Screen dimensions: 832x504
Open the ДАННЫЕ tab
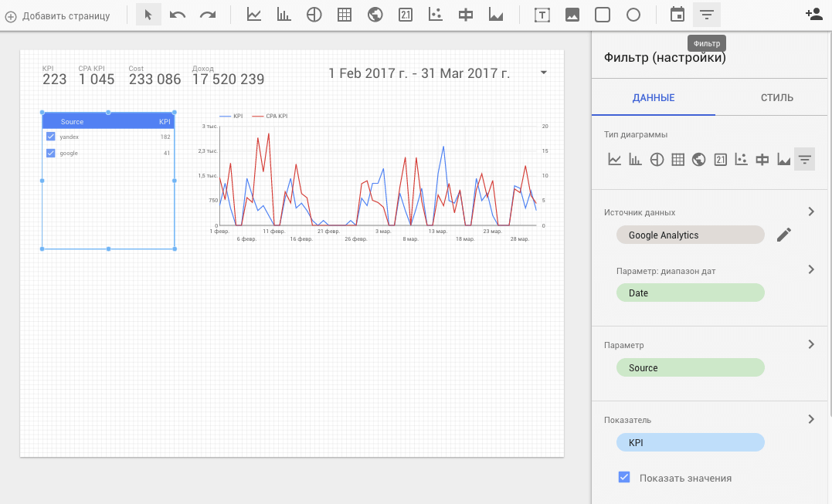pyautogui.click(x=654, y=98)
